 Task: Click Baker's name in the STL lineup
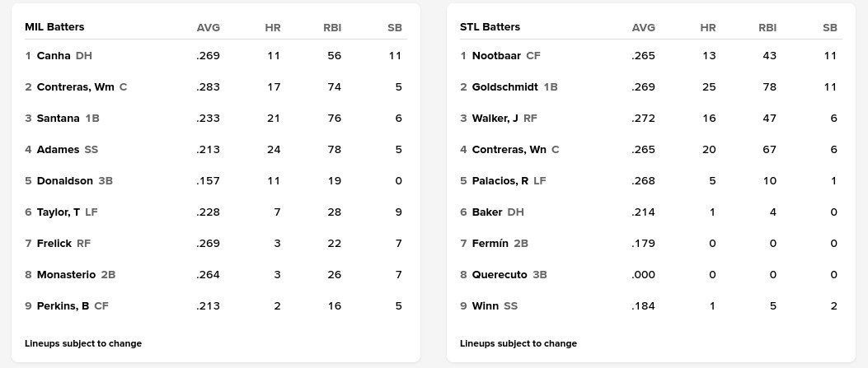click(487, 212)
